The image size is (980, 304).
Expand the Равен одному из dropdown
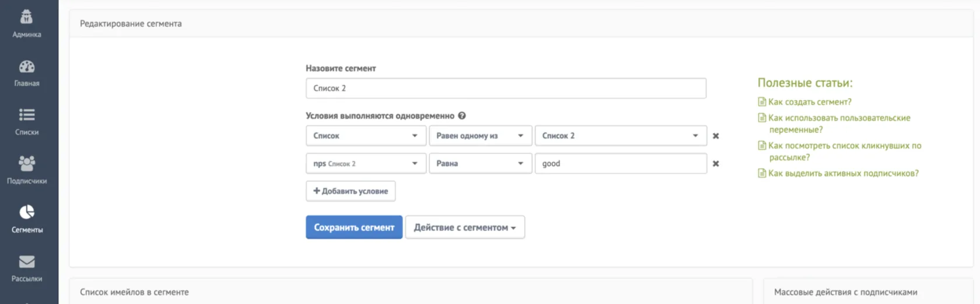[480, 136]
